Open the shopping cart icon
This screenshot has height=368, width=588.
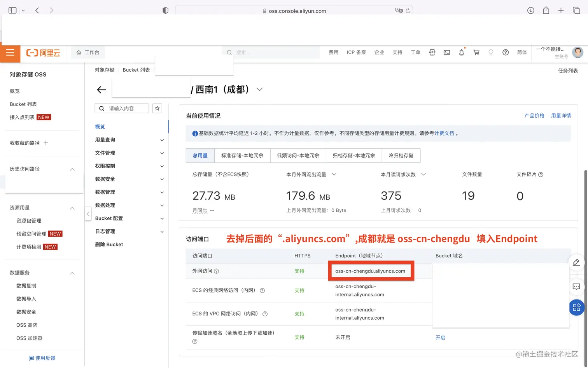tap(476, 52)
